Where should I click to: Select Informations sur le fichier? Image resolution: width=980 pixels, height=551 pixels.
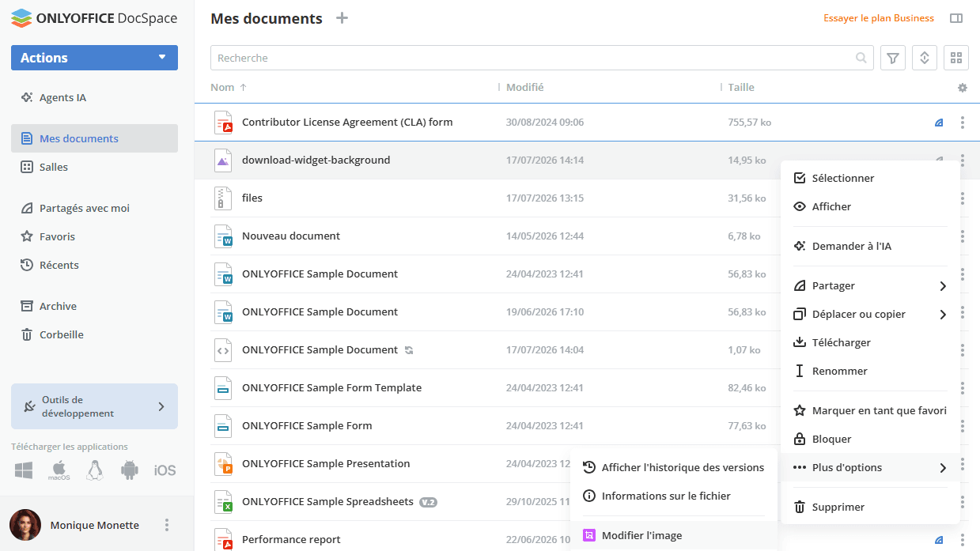[x=674, y=496]
